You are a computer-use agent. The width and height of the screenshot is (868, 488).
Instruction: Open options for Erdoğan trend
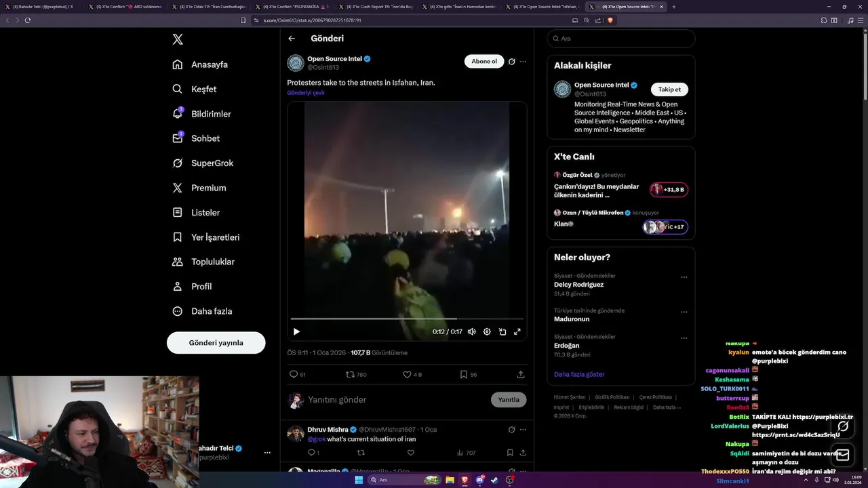pos(684,338)
